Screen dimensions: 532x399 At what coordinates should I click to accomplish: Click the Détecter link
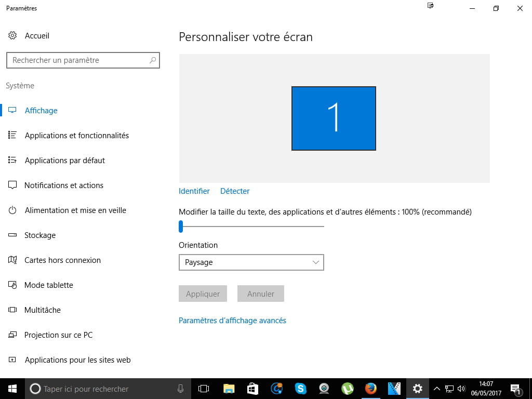click(x=235, y=191)
